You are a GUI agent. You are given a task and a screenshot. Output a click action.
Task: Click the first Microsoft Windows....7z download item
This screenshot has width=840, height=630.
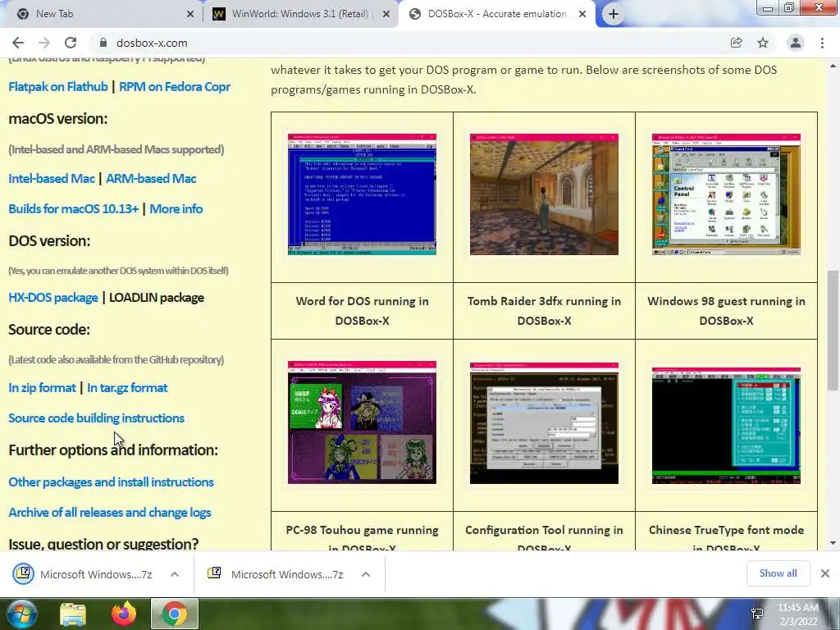(83, 574)
